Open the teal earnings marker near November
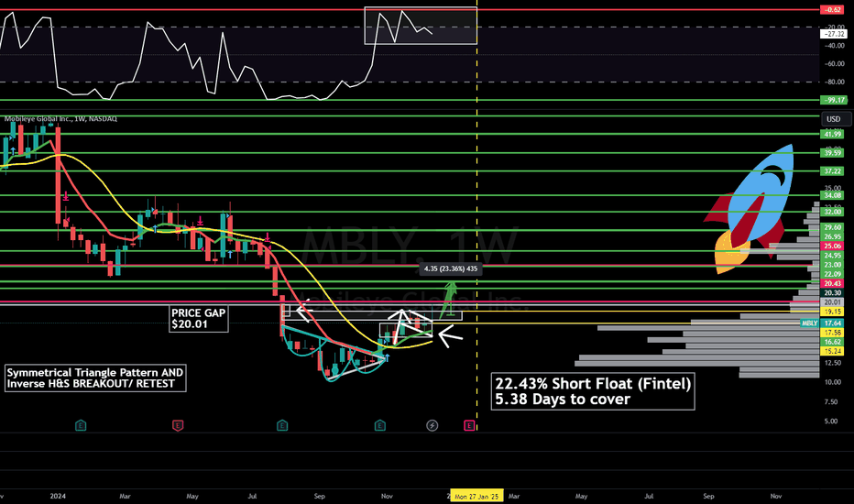854x504 pixels. [x=380, y=425]
